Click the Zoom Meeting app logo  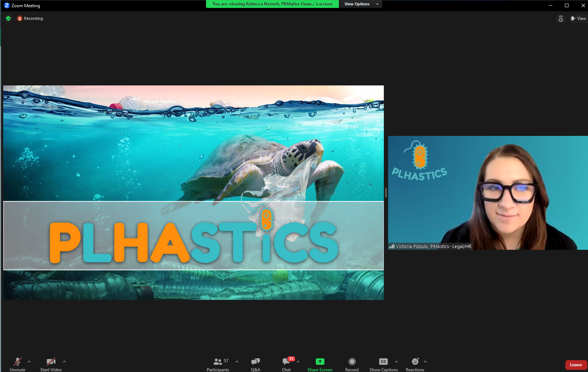(7, 5)
